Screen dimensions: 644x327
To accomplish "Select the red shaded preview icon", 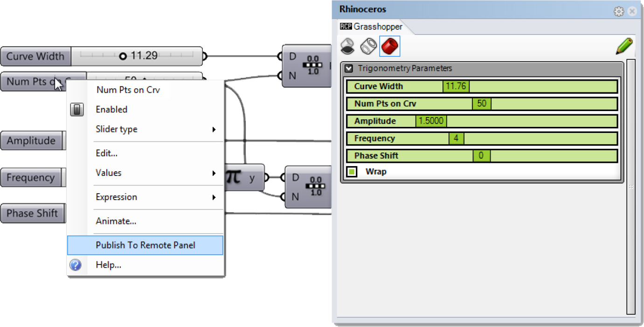I will (x=389, y=46).
